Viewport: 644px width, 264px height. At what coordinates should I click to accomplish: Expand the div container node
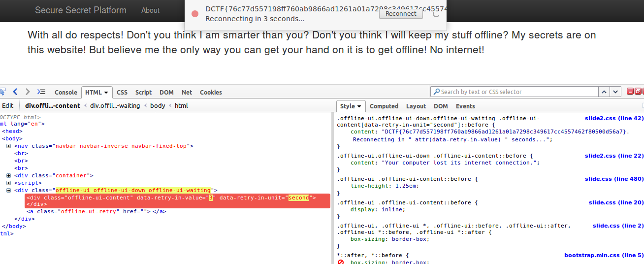click(x=9, y=176)
